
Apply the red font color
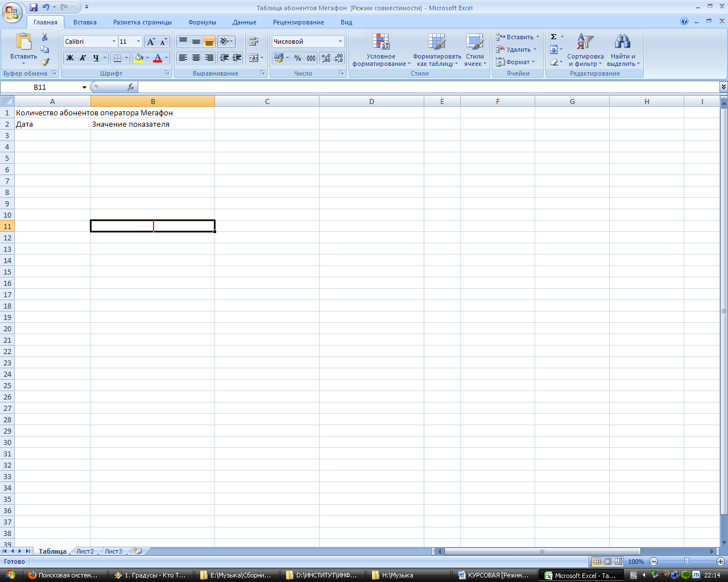[x=158, y=58]
